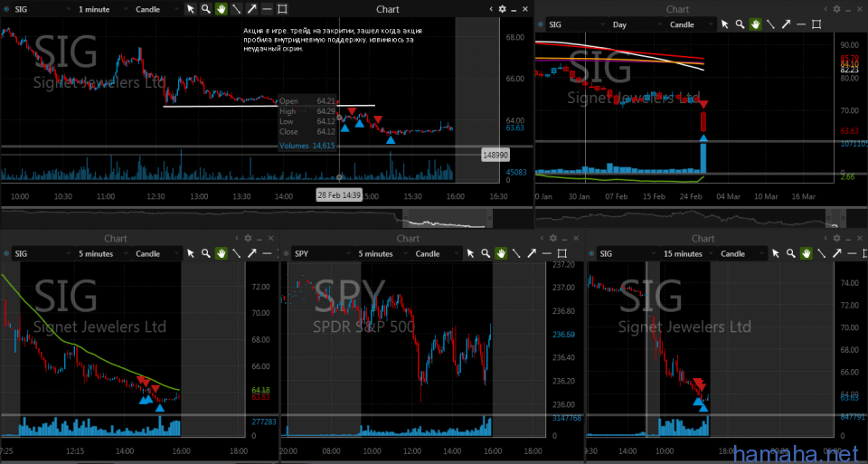868x464 pixels.
Task: Open the '15 minutes' timeframe dropdown
Action: click(x=688, y=253)
